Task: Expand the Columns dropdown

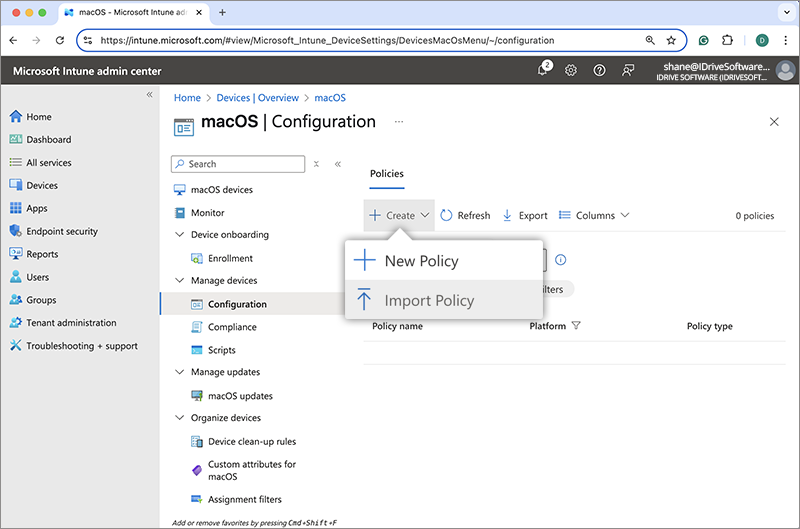Action: [x=594, y=215]
